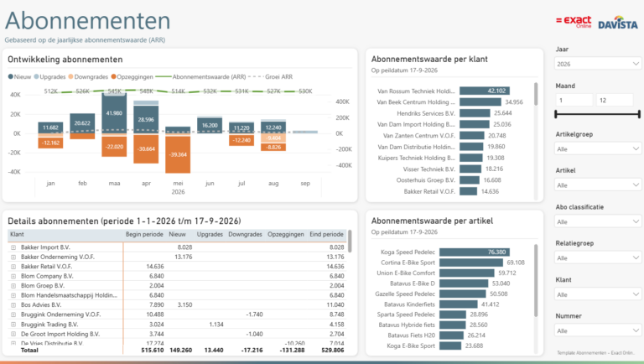
Task: Click the August Downgrades bar -9.404
Action: pos(273,138)
